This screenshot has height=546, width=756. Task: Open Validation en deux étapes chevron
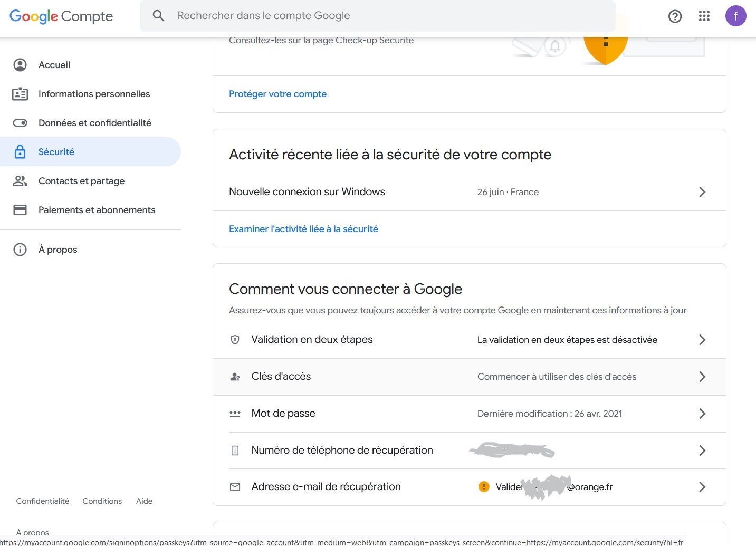tap(702, 340)
